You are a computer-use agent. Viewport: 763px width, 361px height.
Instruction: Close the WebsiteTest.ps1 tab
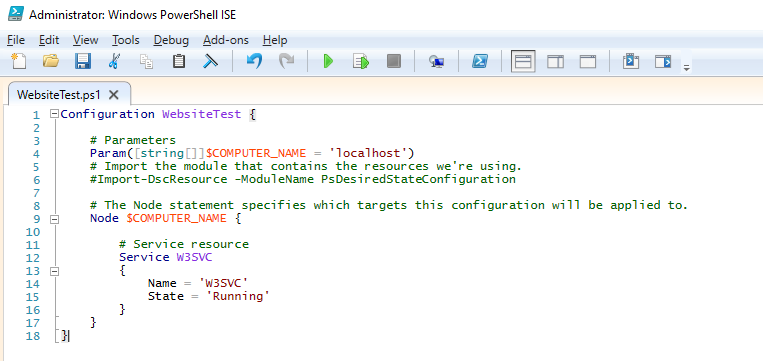[113, 94]
